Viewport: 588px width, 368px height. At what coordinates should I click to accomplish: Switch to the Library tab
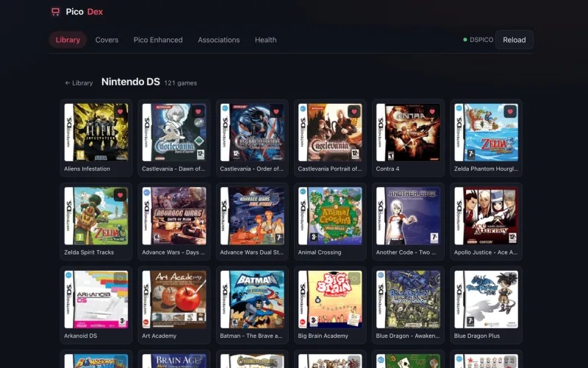click(x=68, y=40)
